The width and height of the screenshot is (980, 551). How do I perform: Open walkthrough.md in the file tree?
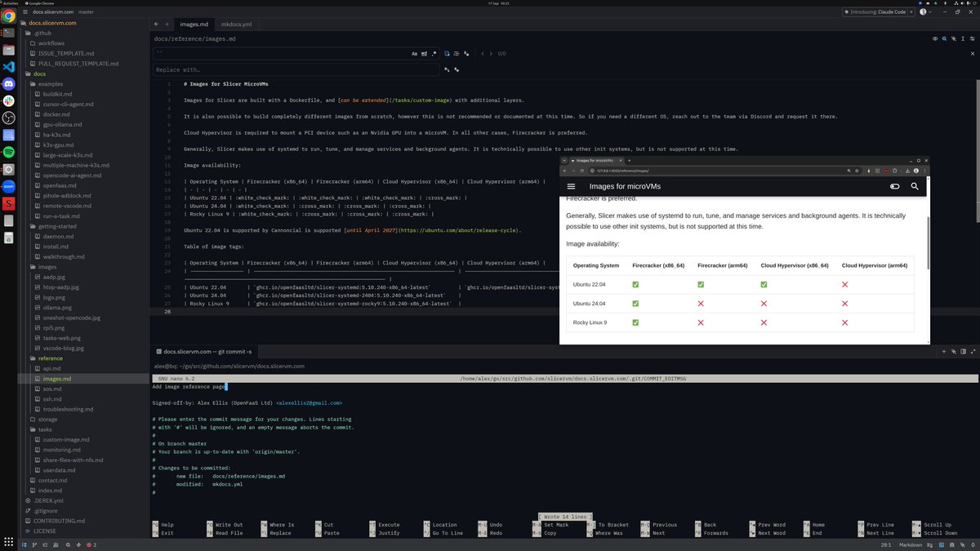coord(64,256)
